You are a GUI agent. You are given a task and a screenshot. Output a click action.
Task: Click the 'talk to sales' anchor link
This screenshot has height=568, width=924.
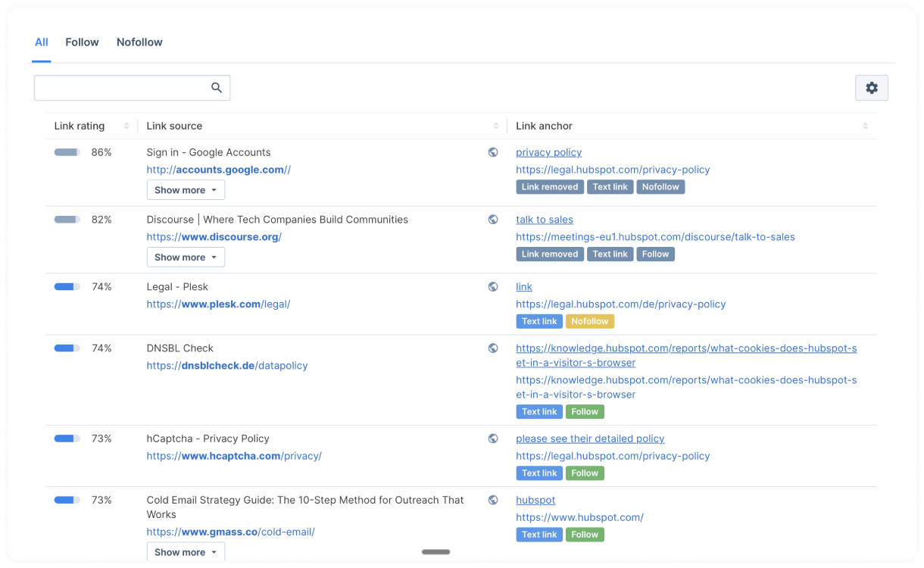coord(545,220)
